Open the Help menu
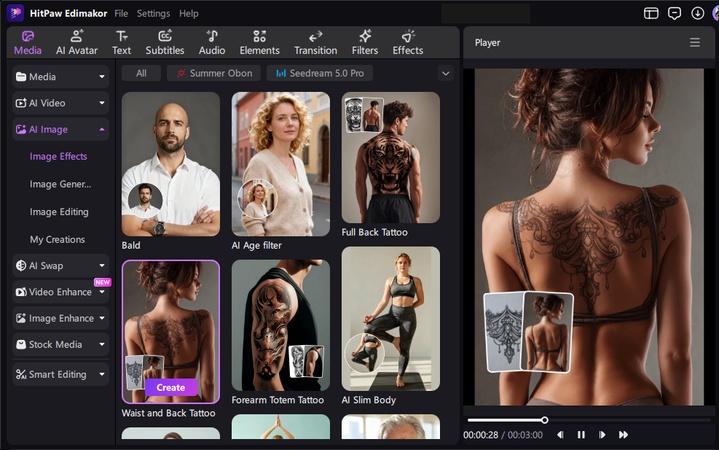 [188, 13]
